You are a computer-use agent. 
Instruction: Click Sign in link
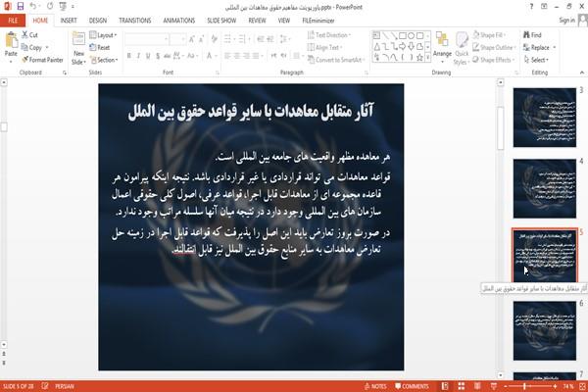tap(566, 21)
